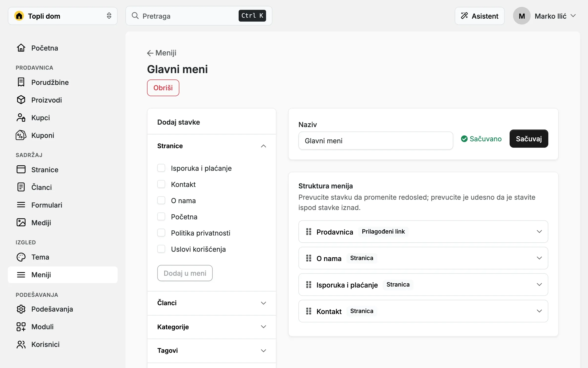Click the Kupci person-lock icon
Image resolution: width=588 pixels, height=368 pixels.
click(x=21, y=118)
